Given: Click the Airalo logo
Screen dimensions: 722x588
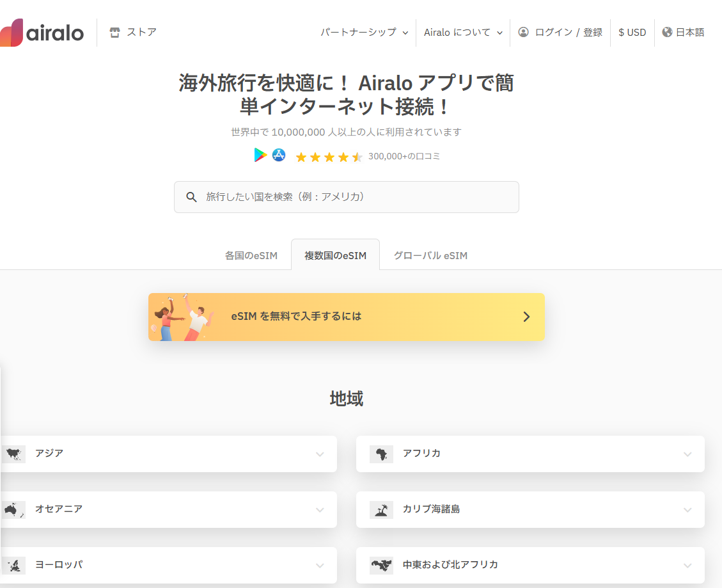Looking at the screenshot, I should 42,33.
